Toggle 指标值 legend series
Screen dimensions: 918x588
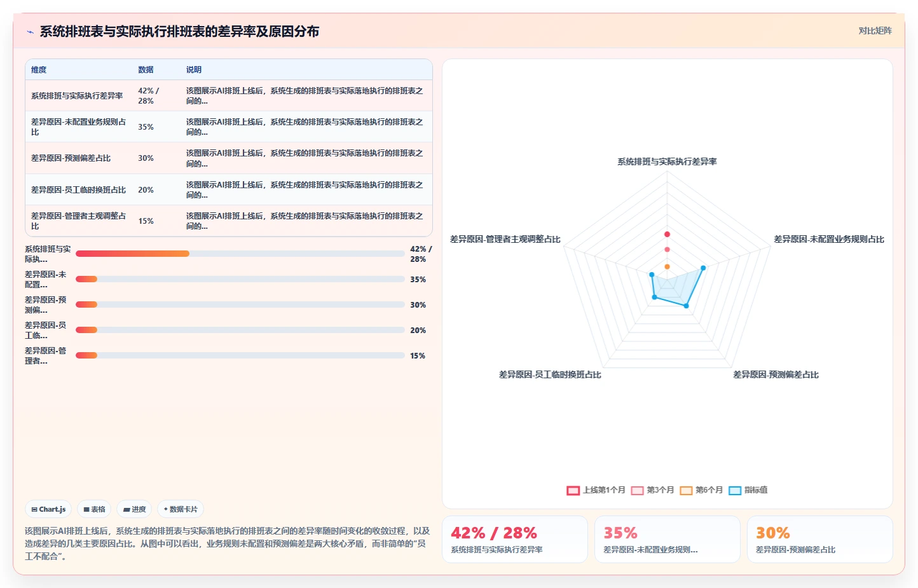point(748,490)
